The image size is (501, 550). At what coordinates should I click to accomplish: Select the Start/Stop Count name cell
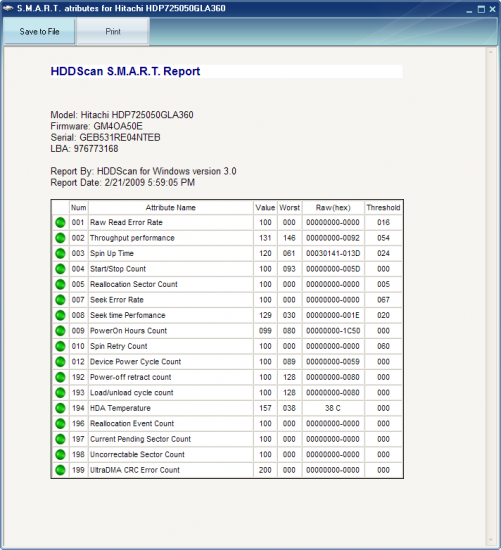click(171, 269)
